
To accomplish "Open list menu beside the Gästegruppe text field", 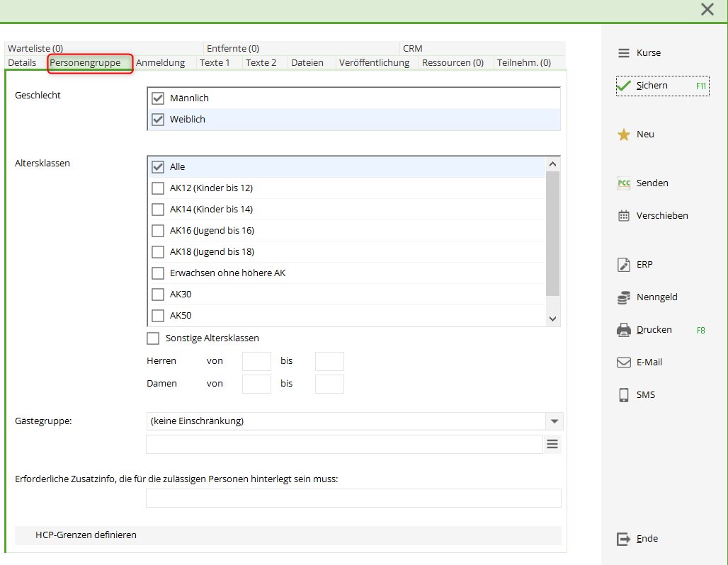I will pos(553,445).
